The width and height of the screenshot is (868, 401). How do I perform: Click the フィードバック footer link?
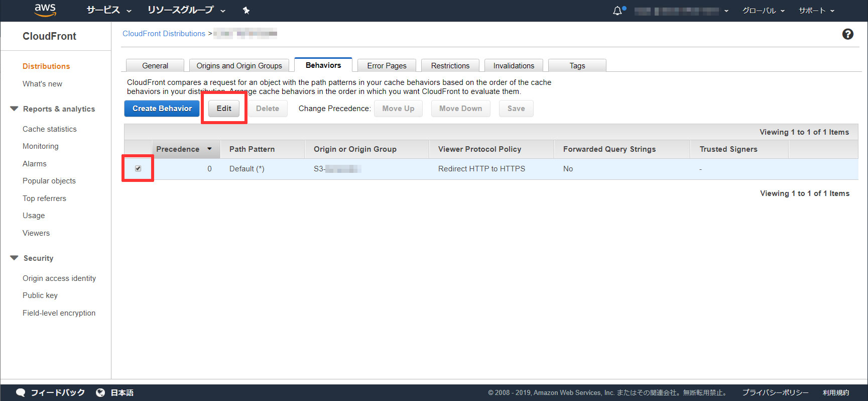pyautogui.click(x=58, y=392)
